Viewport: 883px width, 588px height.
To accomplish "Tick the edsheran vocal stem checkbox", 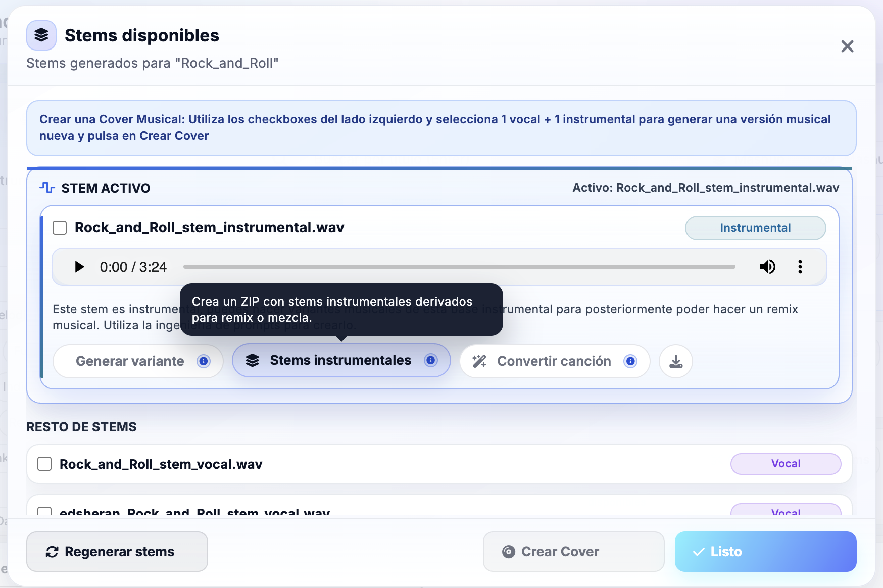I will pyautogui.click(x=44, y=511).
